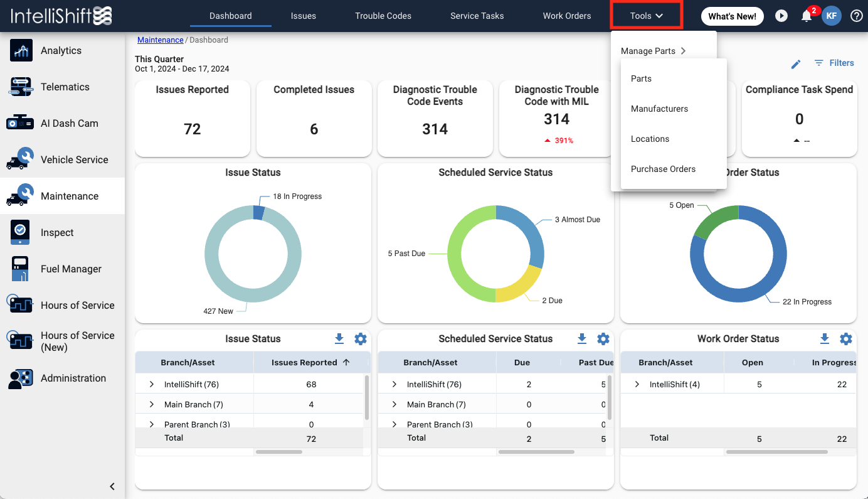Image resolution: width=868 pixels, height=499 pixels.
Task: Open the Analytics module from the sidebar
Action: 60,50
